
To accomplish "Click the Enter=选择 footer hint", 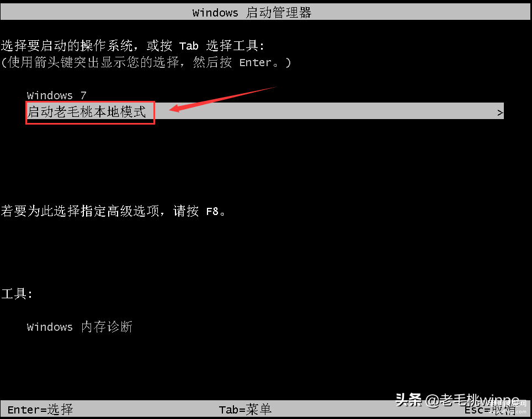I will click(40, 410).
